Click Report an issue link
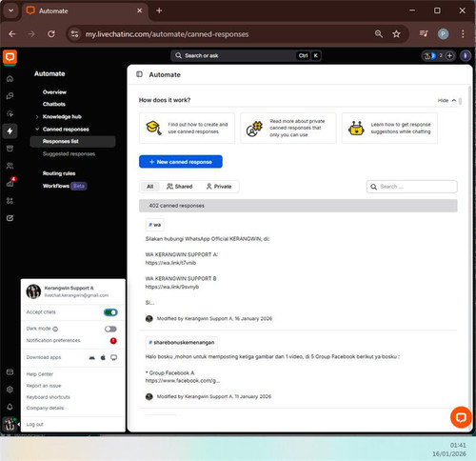The height and width of the screenshot is (461, 476). click(44, 386)
